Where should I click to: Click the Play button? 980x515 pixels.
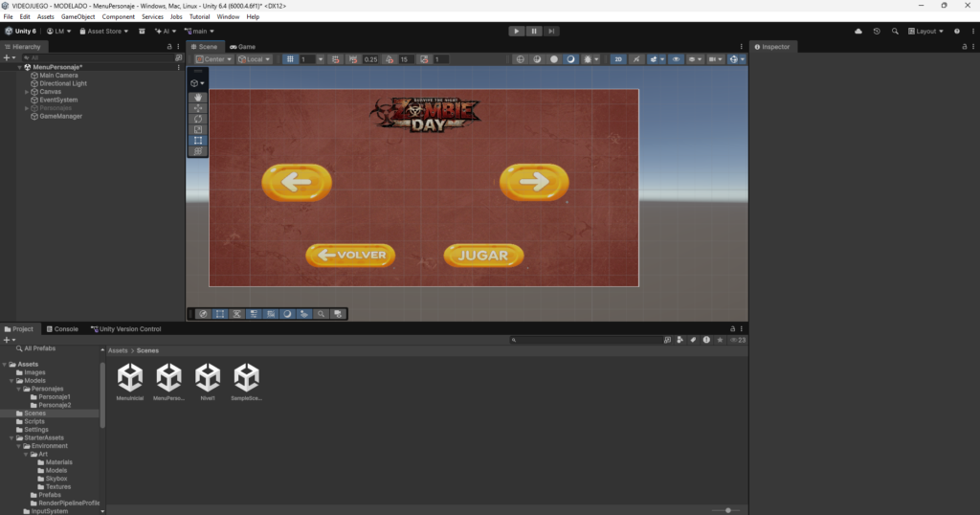(x=516, y=32)
